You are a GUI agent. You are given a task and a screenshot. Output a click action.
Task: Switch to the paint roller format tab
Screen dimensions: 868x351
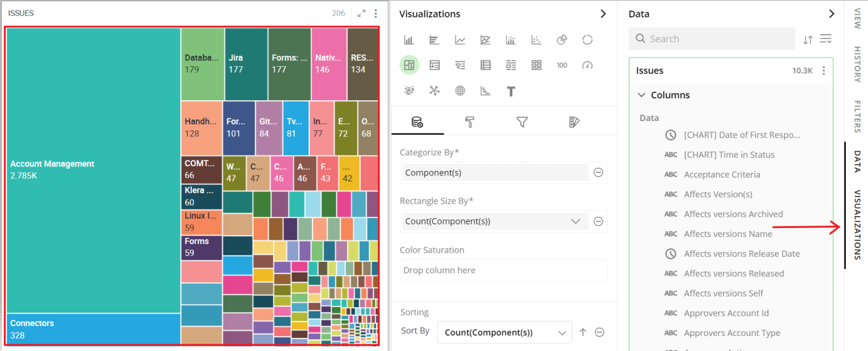click(469, 122)
